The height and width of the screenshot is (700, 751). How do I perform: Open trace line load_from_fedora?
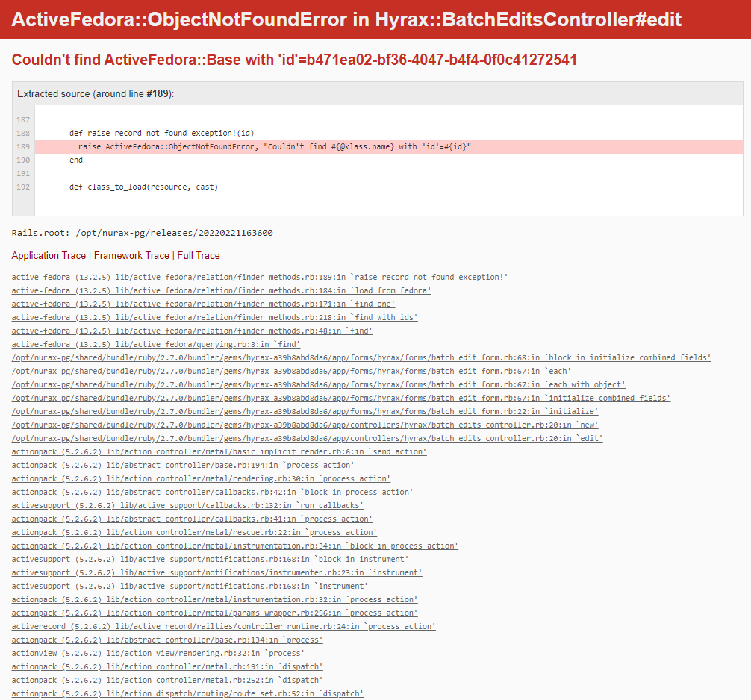pos(221,290)
